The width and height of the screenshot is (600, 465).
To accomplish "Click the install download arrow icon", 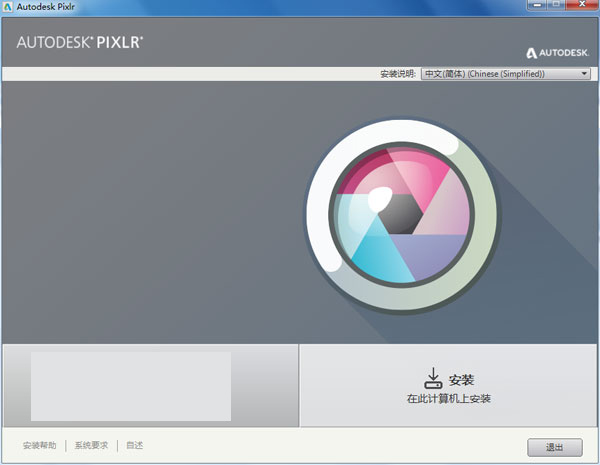I will [433, 378].
